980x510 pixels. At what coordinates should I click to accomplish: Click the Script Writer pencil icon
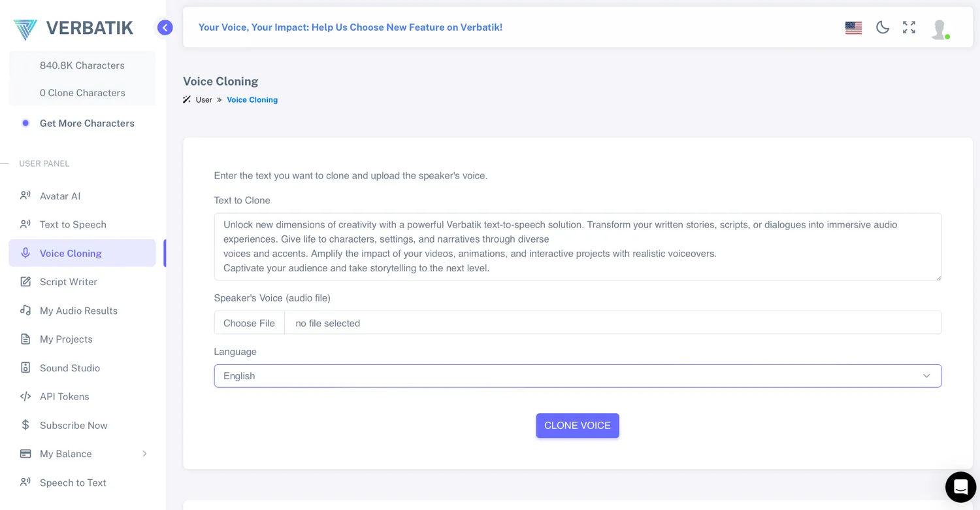(25, 282)
